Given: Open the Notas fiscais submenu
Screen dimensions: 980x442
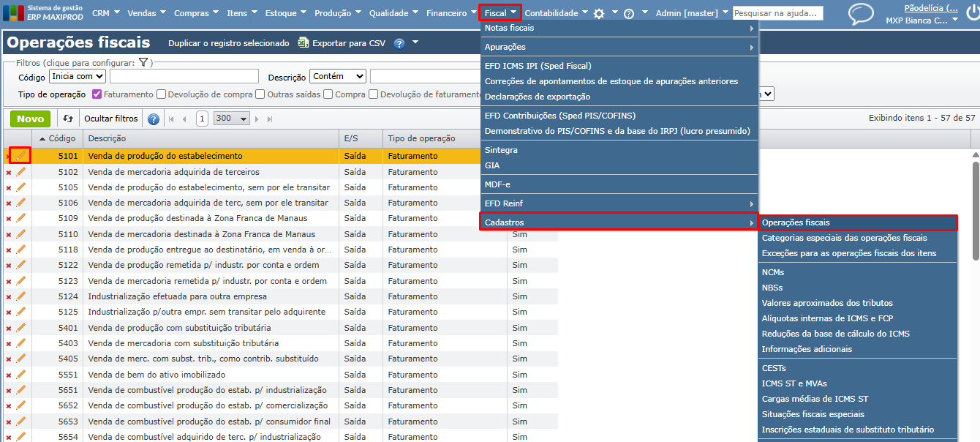Looking at the screenshot, I should pyautogui.click(x=619, y=28).
